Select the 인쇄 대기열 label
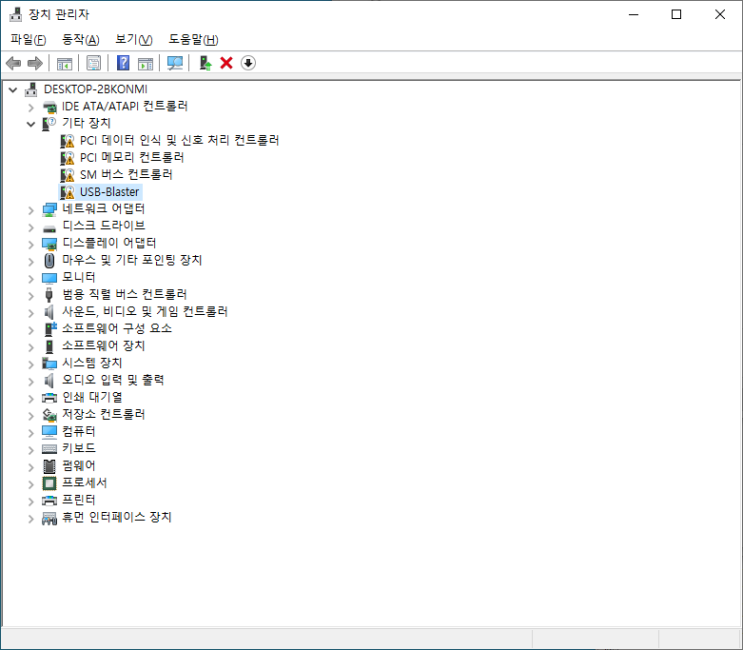 coord(92,397)
